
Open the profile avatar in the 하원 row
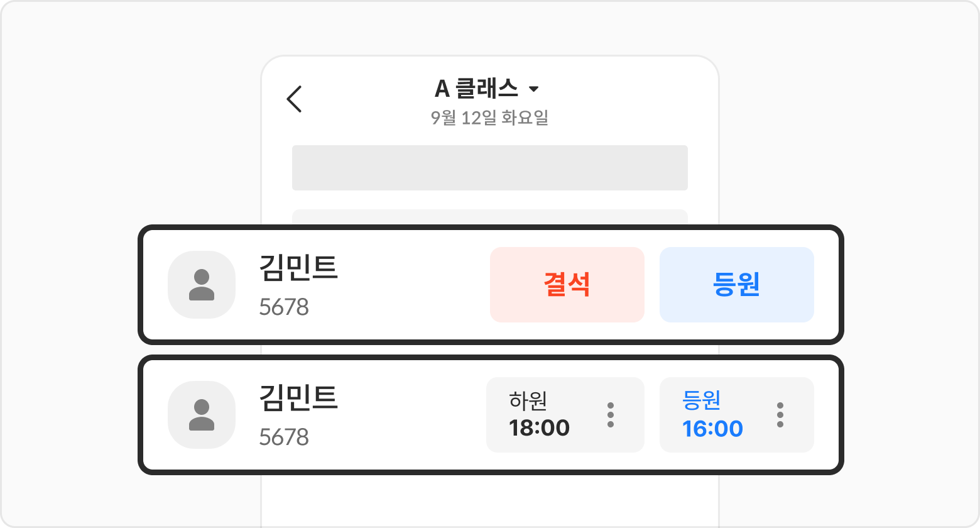tap(202, 415)
